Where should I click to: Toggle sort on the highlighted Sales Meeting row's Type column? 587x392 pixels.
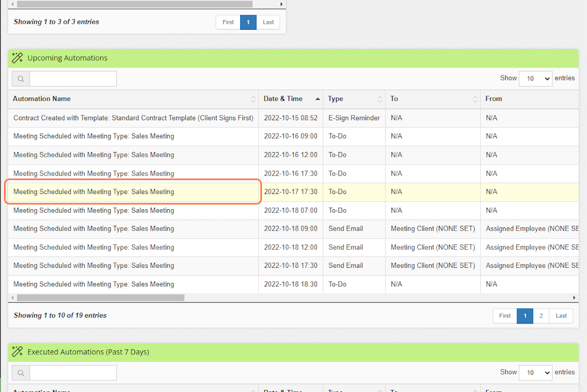(x=380, y=99)
